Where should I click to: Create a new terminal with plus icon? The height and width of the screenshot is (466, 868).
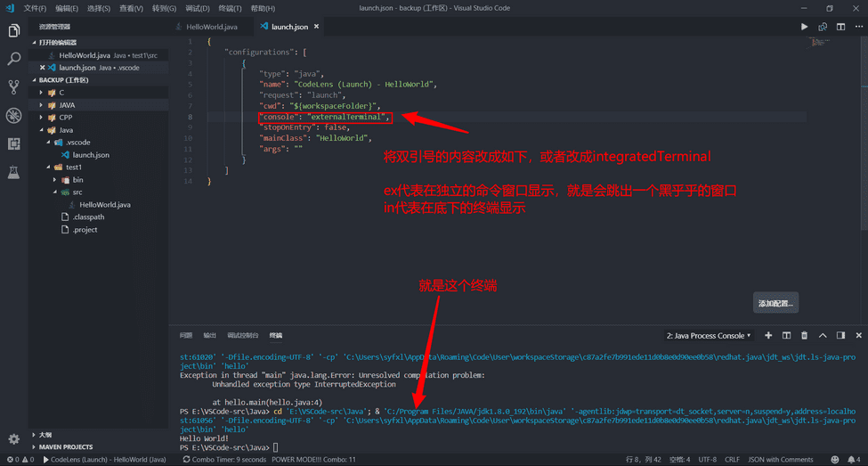tap(768, 336)
